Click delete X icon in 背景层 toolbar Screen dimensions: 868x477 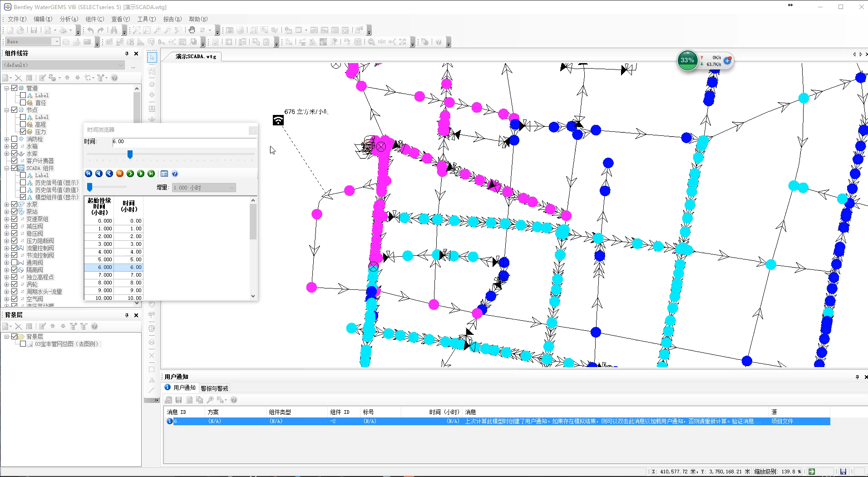point(19,326)
